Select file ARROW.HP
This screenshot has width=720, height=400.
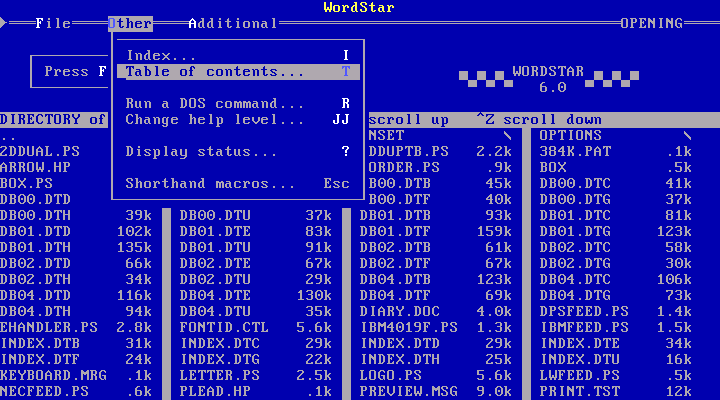tap(35, 167)
